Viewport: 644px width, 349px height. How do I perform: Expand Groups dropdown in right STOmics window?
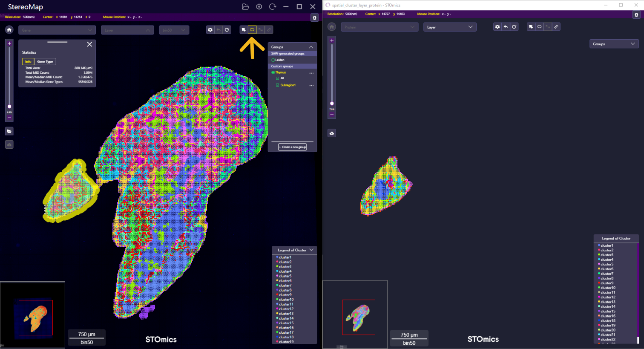(x=614, y=44)
